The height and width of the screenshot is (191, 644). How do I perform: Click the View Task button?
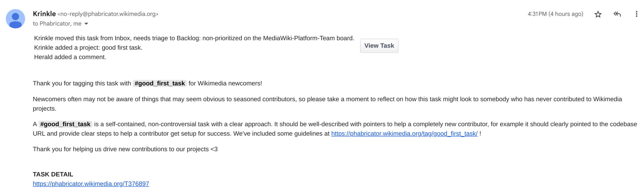(x=379, y=46)
